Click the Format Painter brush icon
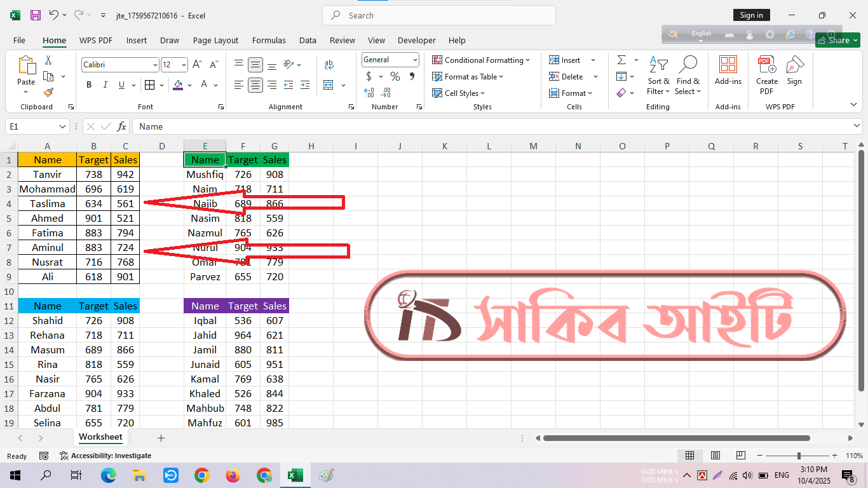868x488 pixels. point(48,93)
